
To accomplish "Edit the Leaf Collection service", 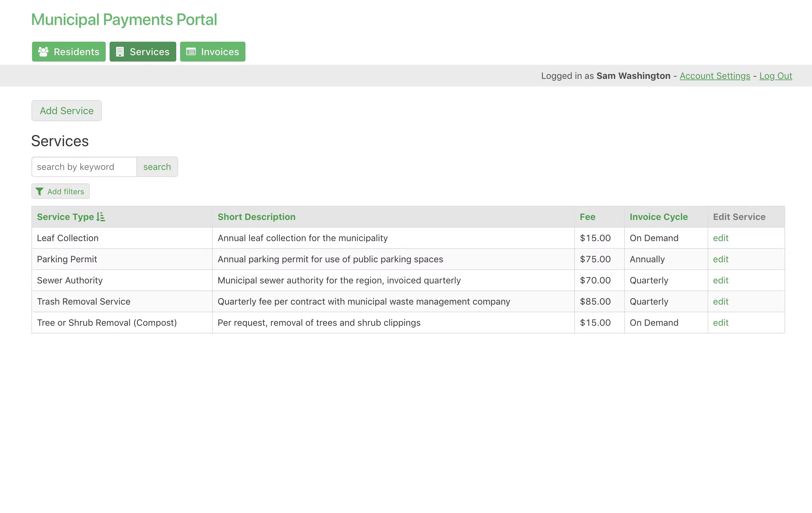I will point(721,238).
